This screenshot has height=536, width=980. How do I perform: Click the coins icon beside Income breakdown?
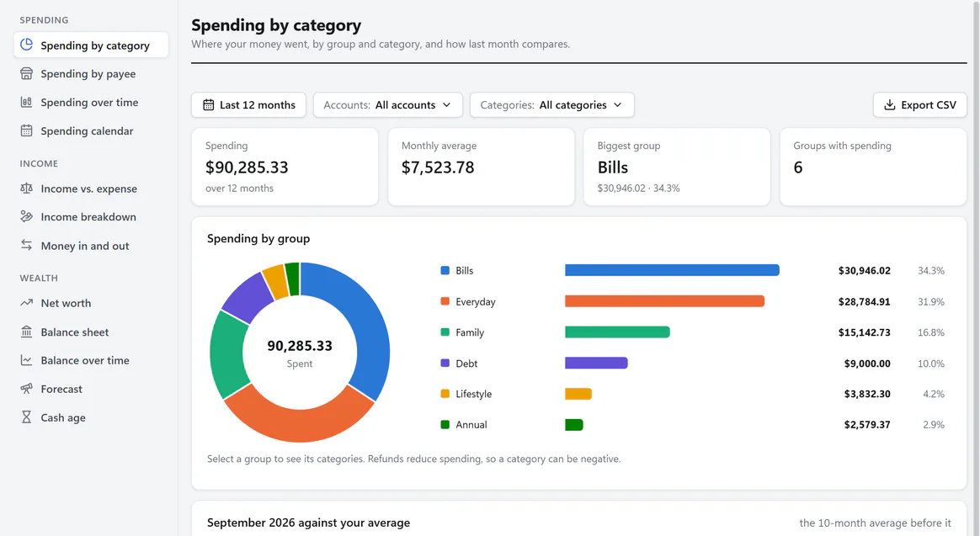(x=26, y=216)
